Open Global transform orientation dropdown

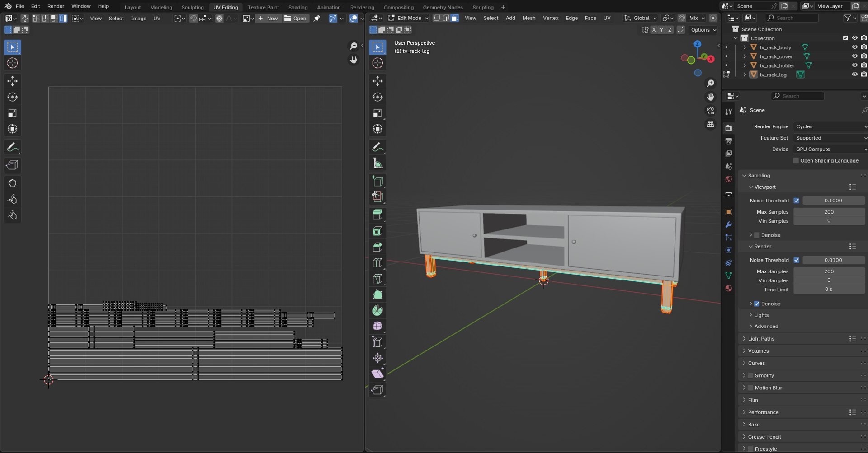coord(641,18)
